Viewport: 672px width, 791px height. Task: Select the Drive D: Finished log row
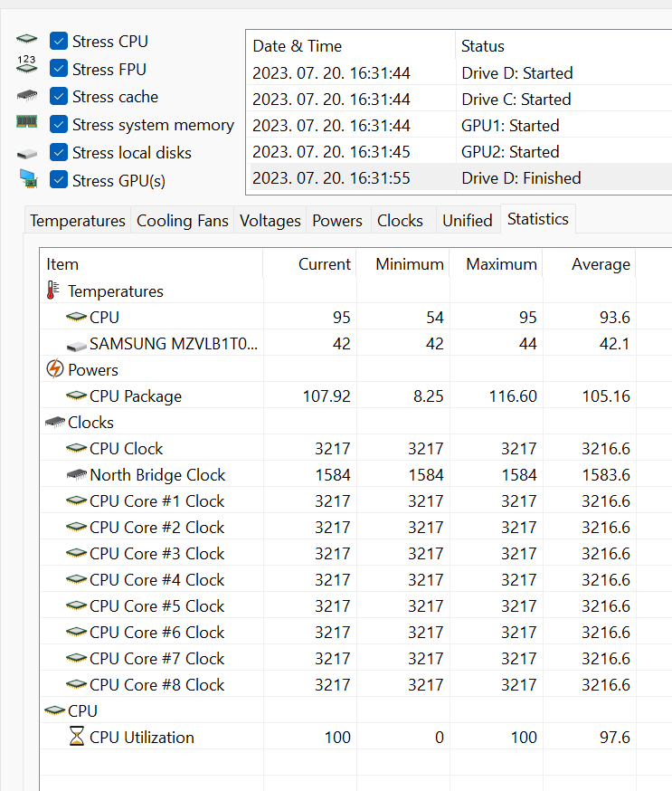[459, 177]
